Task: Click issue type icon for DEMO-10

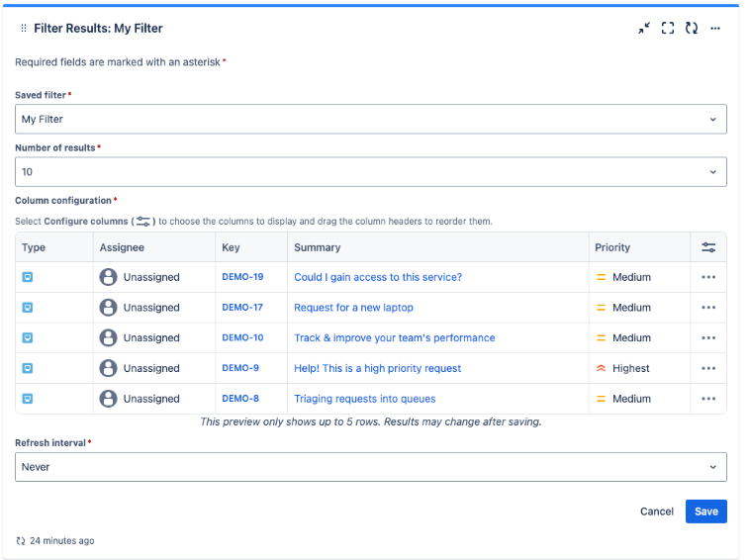Action: pos(28,337)
